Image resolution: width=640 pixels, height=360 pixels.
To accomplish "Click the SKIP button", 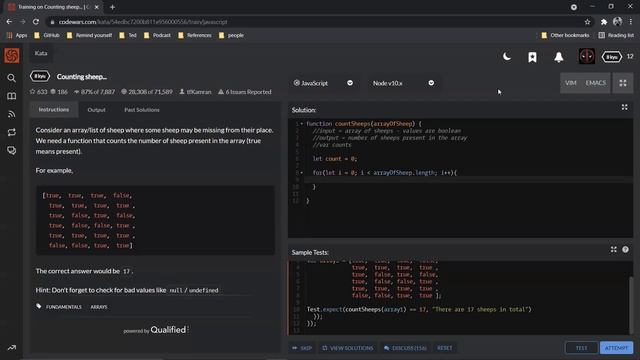I will click(302, 348).
